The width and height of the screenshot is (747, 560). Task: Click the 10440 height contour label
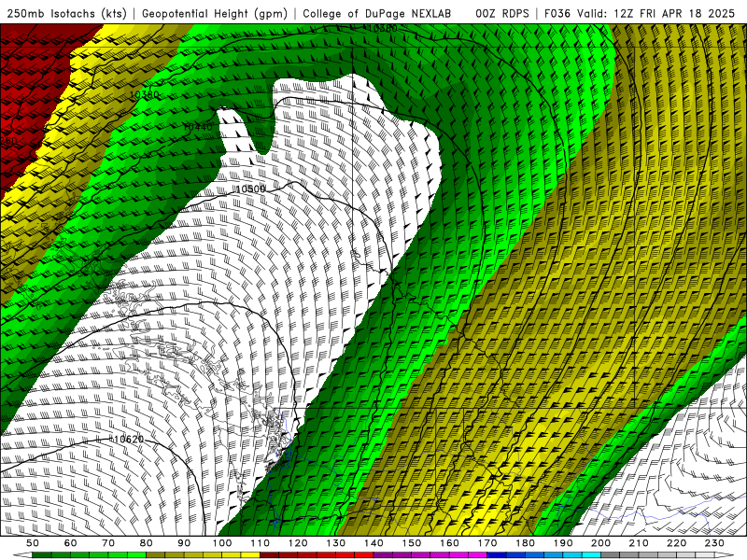198,127
